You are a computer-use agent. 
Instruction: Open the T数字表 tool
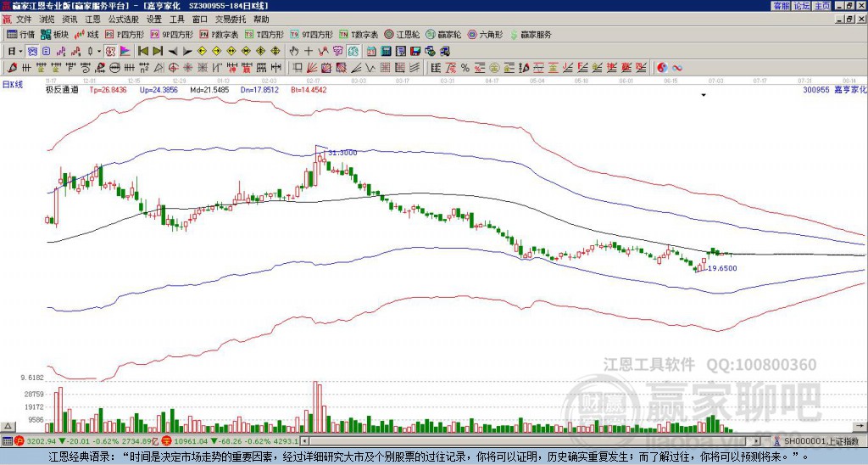(359, 34)
